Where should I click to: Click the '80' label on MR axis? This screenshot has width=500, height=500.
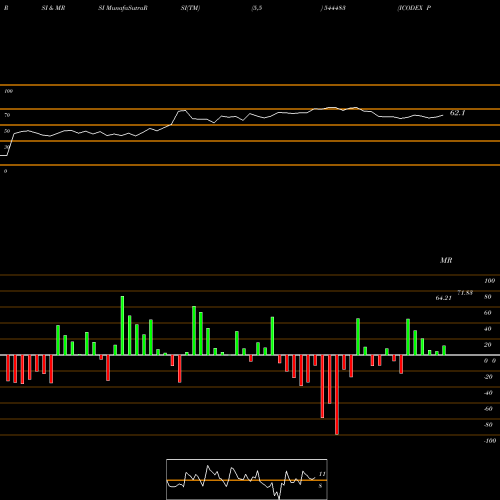(488, 297)
